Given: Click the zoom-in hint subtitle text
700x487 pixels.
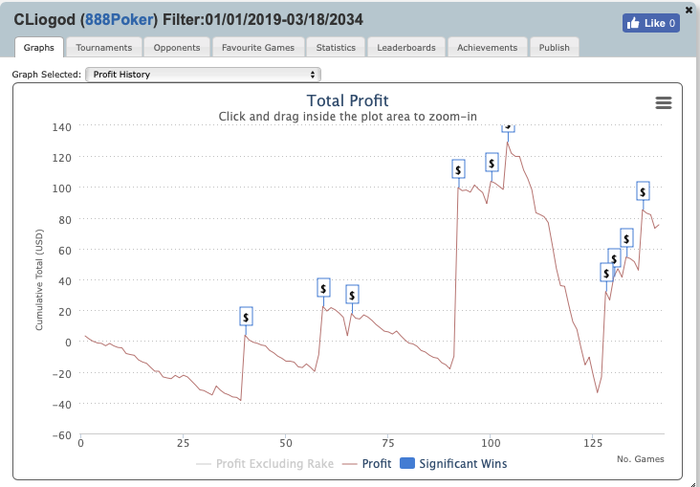Looking at the screenshot, I should click(347, 117).
